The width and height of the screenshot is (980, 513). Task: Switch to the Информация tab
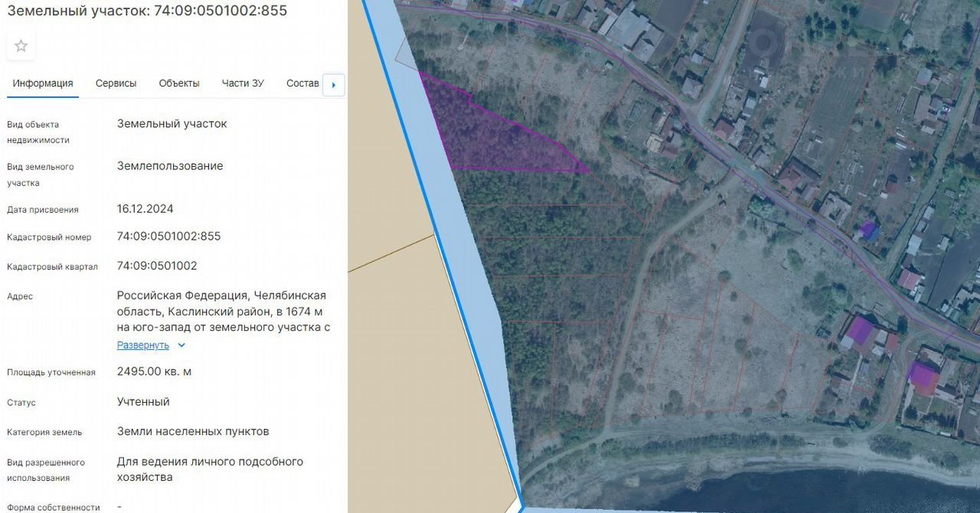[x=43, y=83]
